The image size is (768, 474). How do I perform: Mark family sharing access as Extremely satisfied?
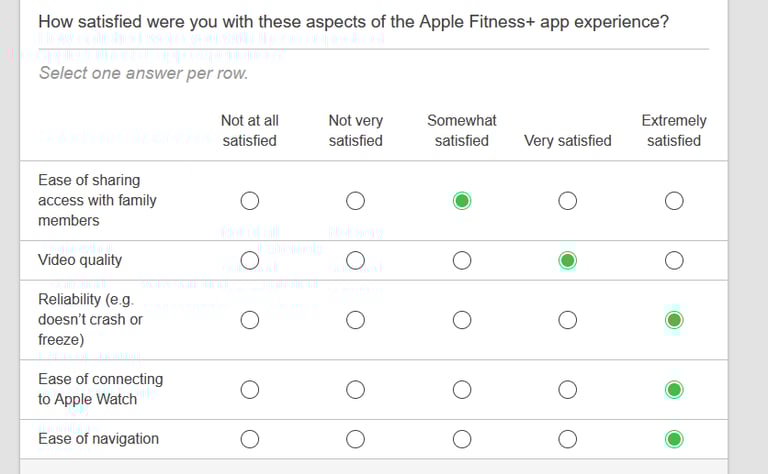coord(674,201)
